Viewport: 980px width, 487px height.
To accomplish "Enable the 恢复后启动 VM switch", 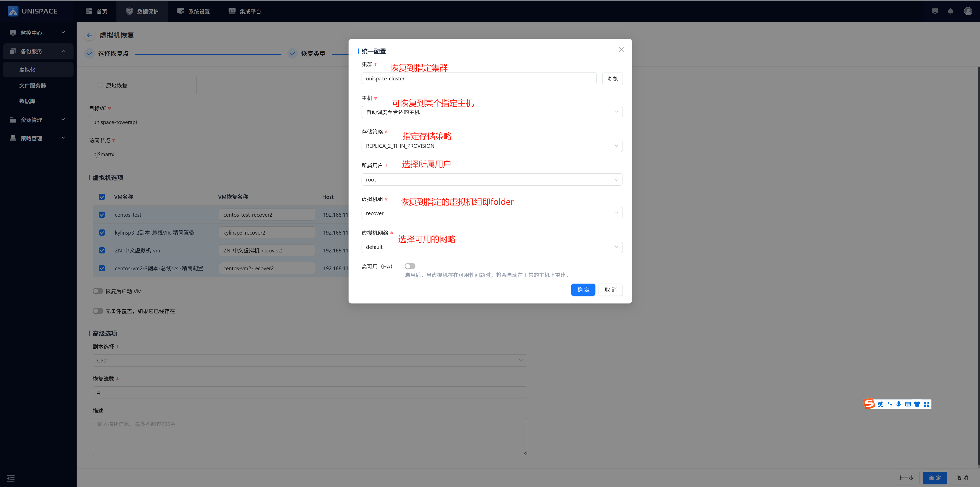I will click(98, 291).
